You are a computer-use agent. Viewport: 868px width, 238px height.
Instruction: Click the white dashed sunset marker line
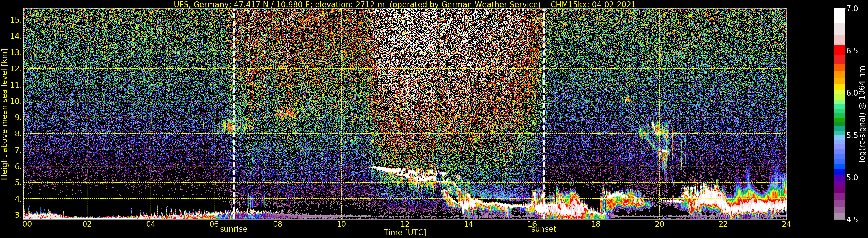[544, 114]
